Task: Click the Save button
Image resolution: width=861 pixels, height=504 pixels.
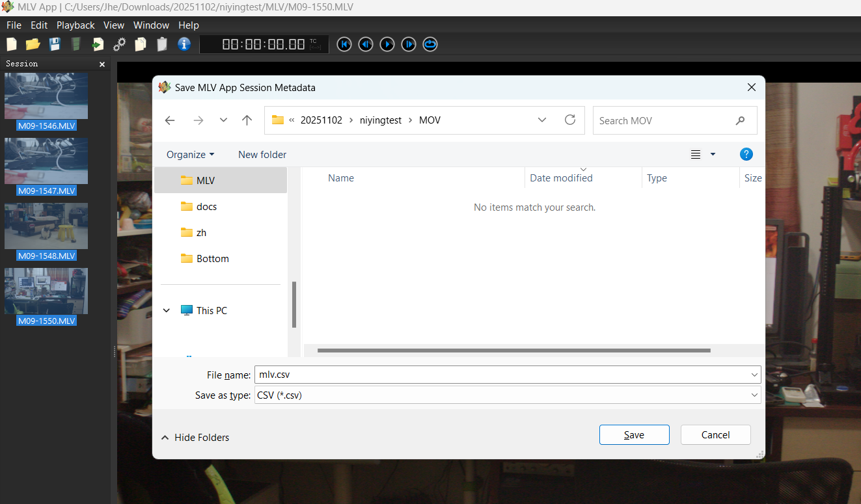Action: pyautogui.click(x=634, y=435)
